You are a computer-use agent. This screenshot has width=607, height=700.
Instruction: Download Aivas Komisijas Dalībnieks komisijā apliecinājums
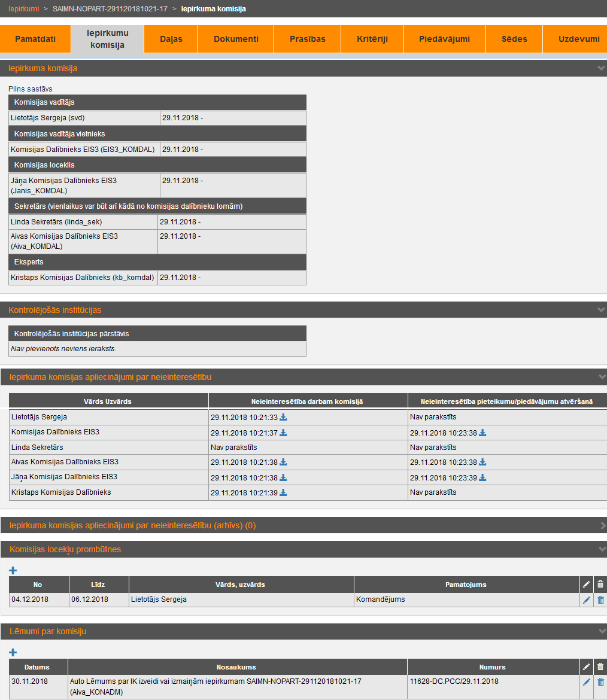[x=283, y=462]
